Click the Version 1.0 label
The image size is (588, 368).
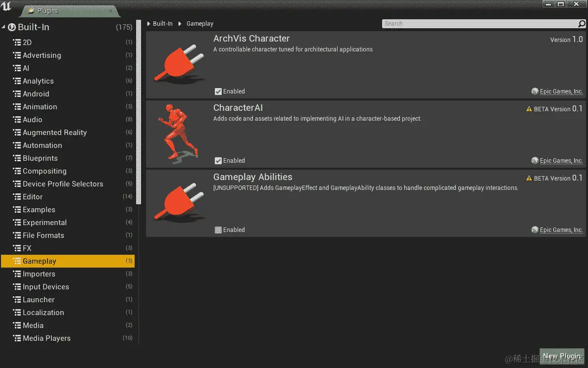pyautogui.click(x=566, y=40)
